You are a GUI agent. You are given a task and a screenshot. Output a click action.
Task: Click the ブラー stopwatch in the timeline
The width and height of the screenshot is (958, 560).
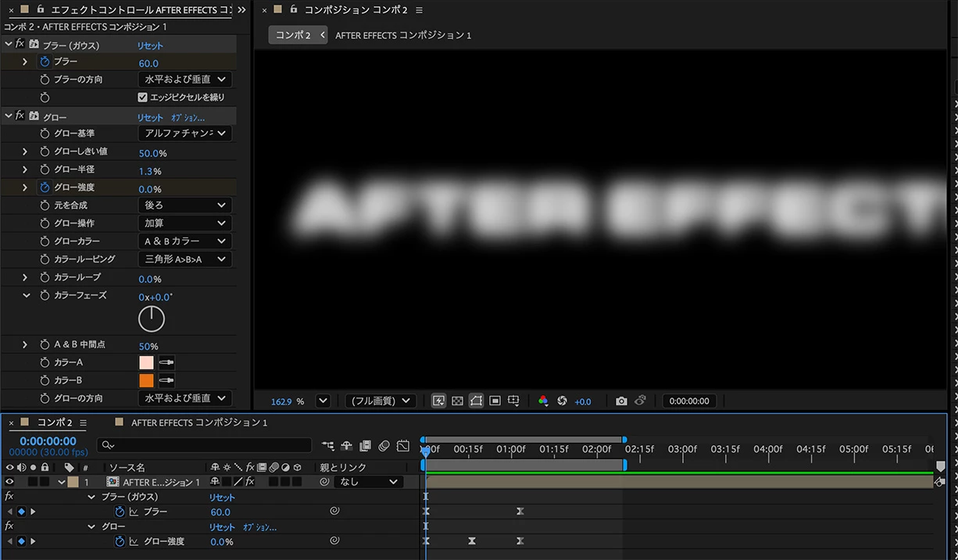coord(120,512)
